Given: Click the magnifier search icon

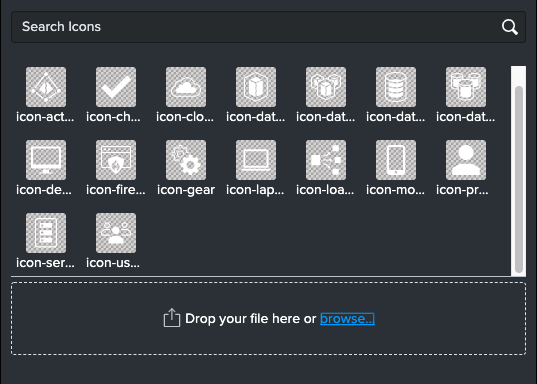Looking at the screenshot, I should click(510, 27).
